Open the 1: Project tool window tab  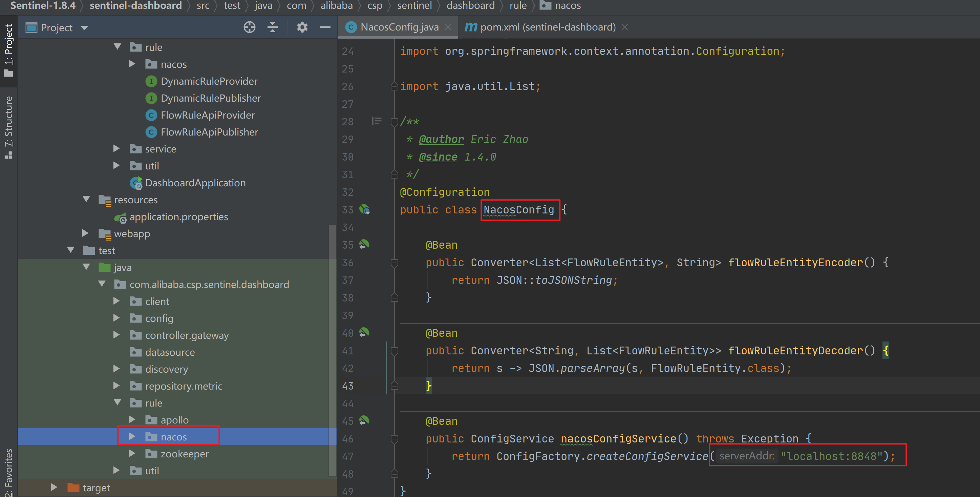tap(8, 50)
